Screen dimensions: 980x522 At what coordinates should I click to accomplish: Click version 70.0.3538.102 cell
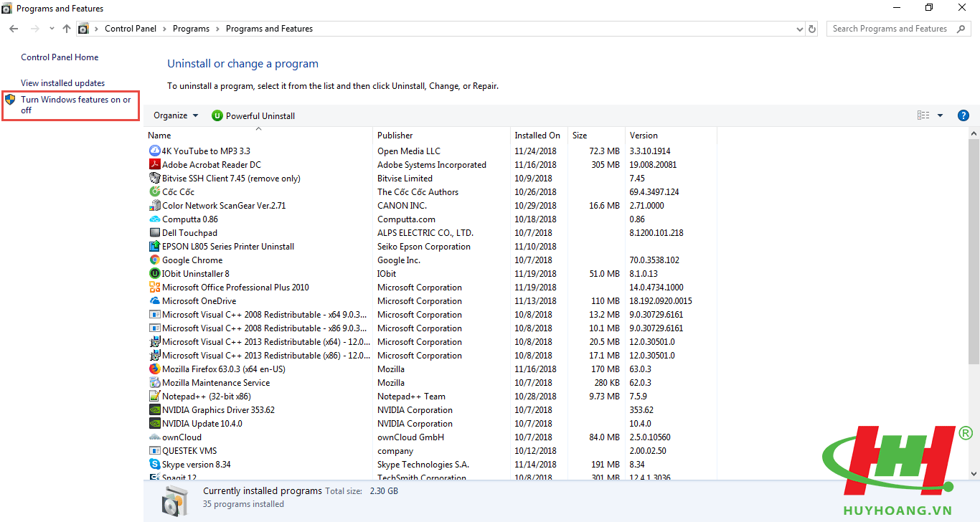pos(654,260)
